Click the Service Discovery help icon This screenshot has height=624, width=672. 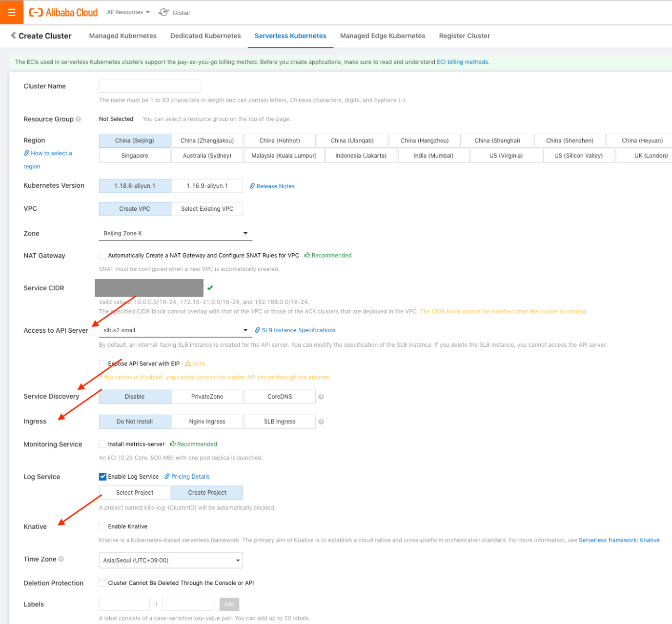point(321,397)
